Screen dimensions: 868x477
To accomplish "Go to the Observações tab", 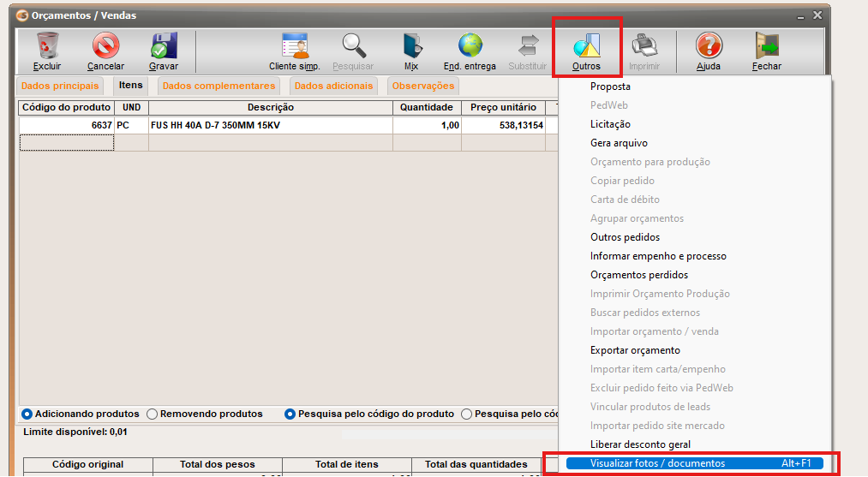I will [422, 86].
